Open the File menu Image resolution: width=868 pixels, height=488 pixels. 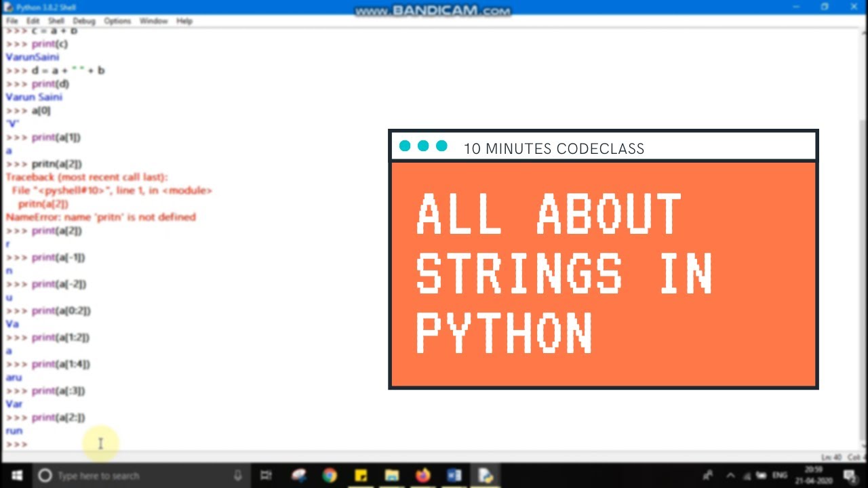coord(12,21)
